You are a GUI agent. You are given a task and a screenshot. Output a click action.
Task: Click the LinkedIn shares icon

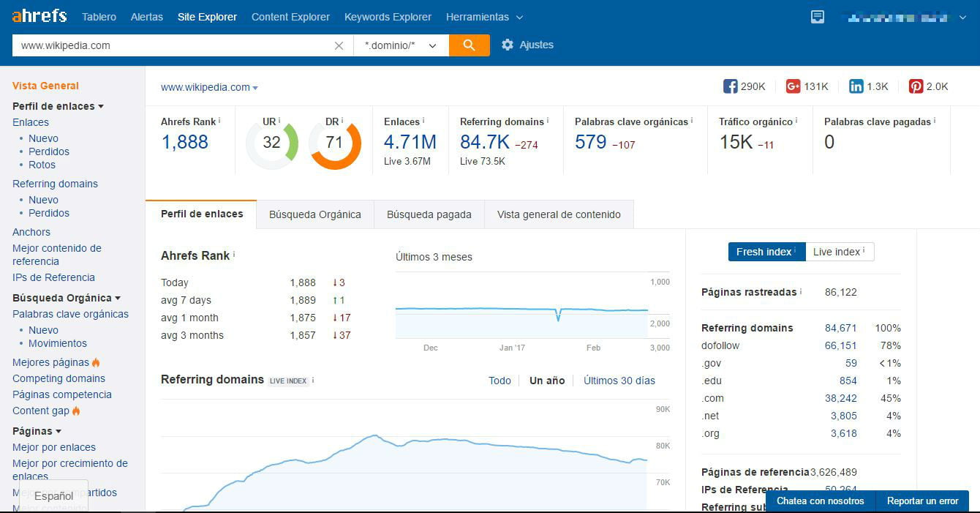856,86
